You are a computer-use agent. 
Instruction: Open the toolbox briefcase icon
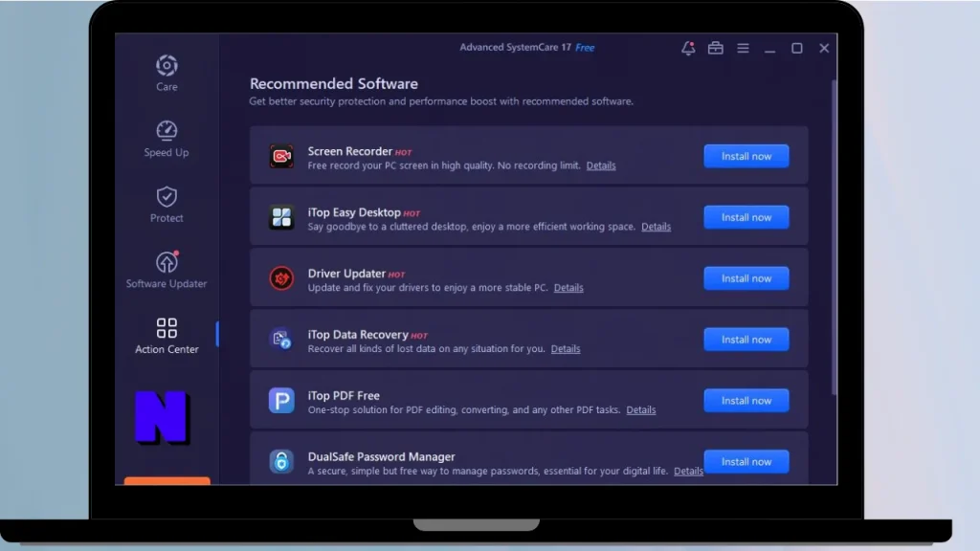(x=716, y=48)
